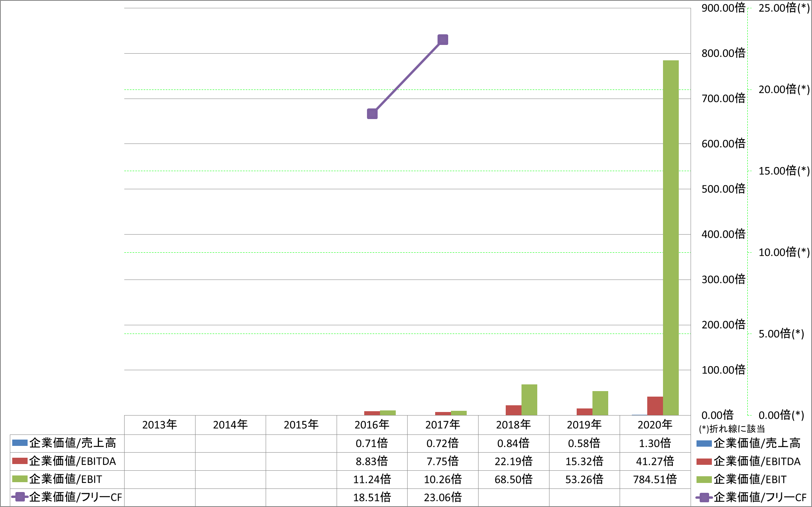The height and width of the screenshot is (507, 812).
Task: Click the 900.00倍 left axis label
Action: (x=723, y=8)
